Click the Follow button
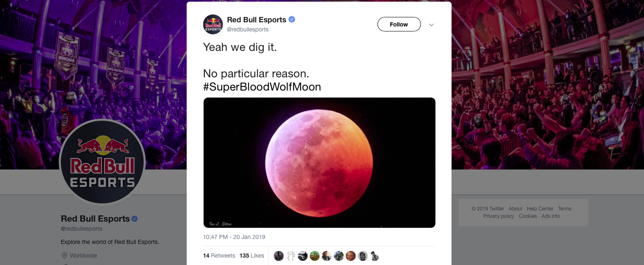Screen dimensions: 644x265 click(x=399, y=24)
